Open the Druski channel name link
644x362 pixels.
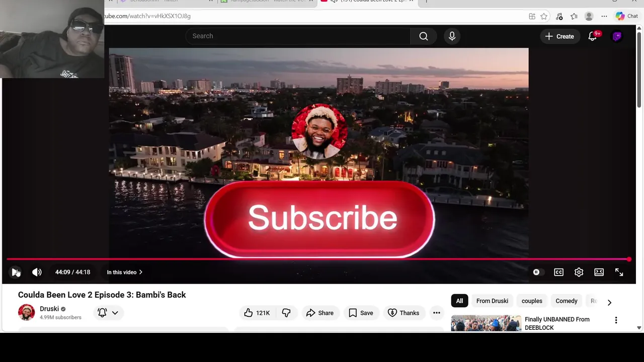pos(49,309)
